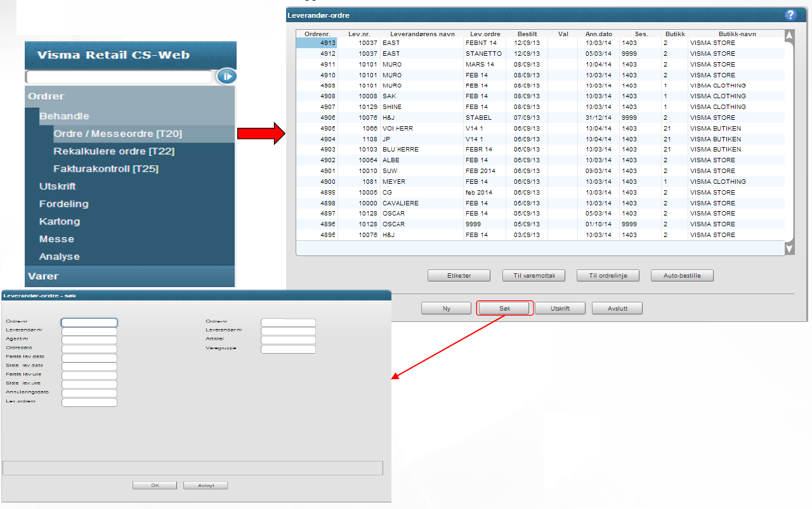Focus the Annuleringsdato field
The height and width of the screenshot is (509, 812).
pyautogui.click(x=89, y=394)
